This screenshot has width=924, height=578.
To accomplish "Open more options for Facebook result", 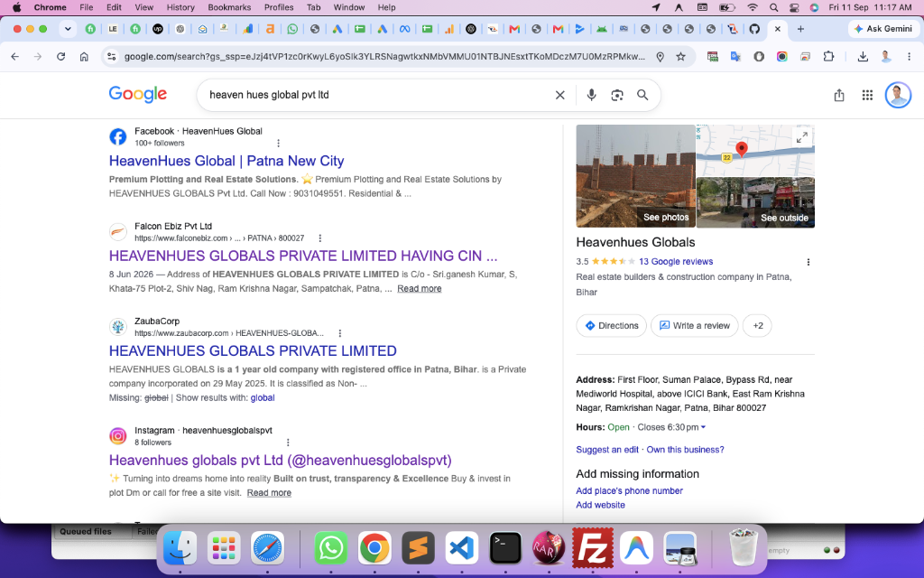I will click(278, 144).
